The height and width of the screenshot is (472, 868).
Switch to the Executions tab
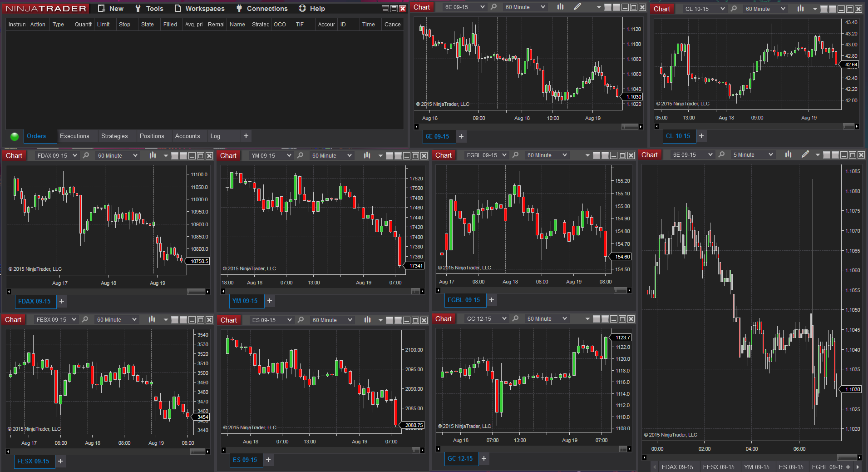(74, 136)
